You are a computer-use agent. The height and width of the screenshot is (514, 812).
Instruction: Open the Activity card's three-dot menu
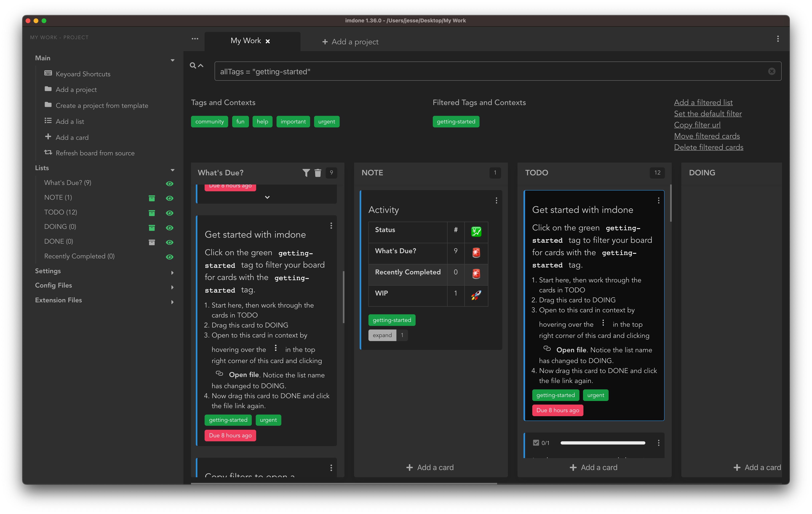(x=496, y=200)
